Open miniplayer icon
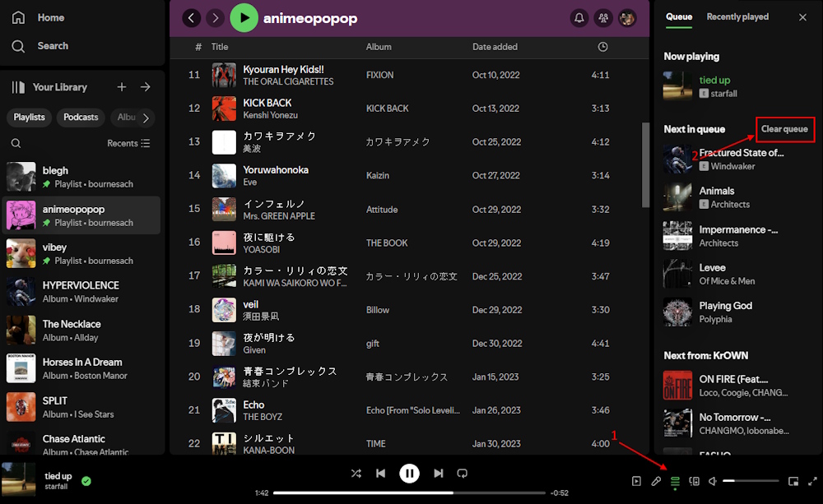This screenshot has height=504, width=823. 793,481
